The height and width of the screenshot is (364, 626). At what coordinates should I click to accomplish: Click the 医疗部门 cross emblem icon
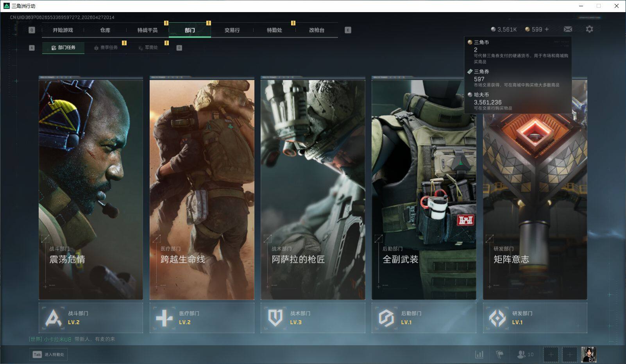coord(164,318)
